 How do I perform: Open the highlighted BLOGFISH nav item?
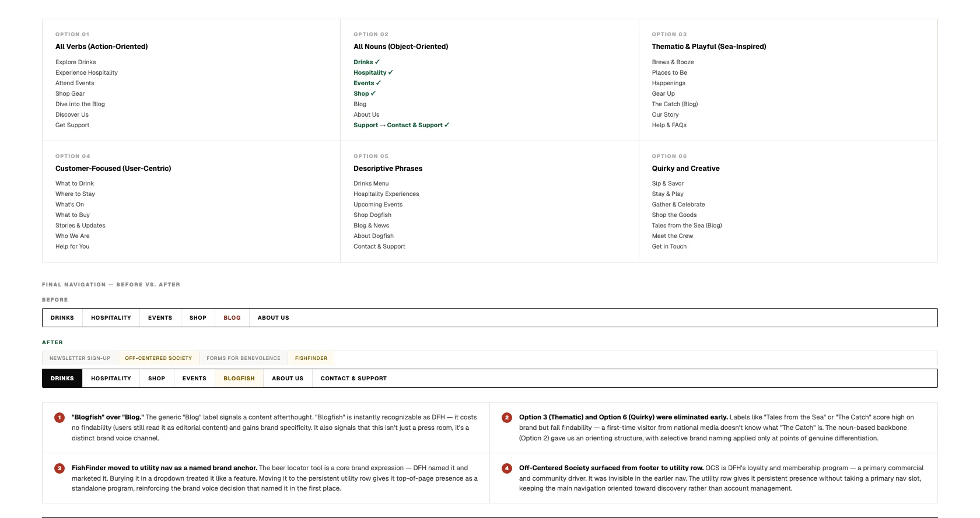click(x=239, y=379)
